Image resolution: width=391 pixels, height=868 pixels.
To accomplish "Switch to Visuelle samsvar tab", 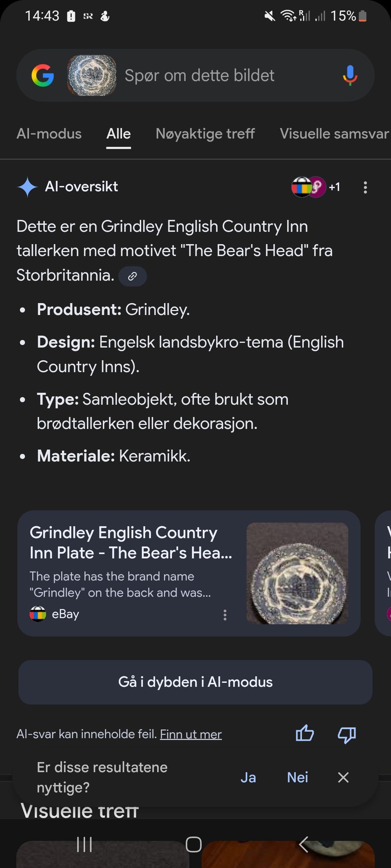I will [334, 134].
